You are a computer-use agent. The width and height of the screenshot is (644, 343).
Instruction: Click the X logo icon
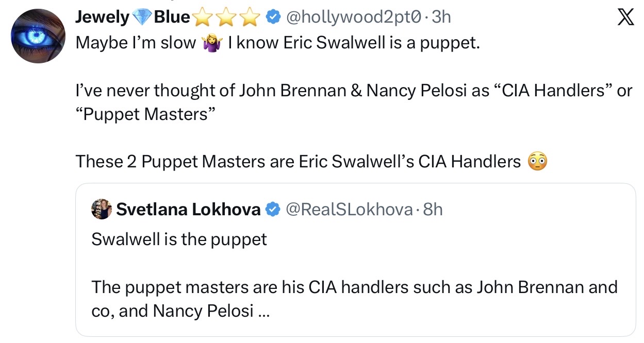[625, 18]
